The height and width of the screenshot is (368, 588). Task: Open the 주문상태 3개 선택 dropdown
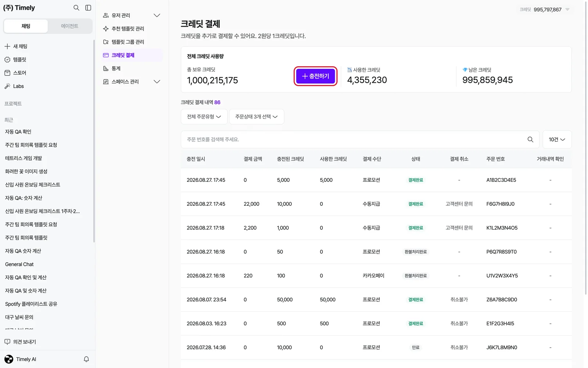pos(257,117)
